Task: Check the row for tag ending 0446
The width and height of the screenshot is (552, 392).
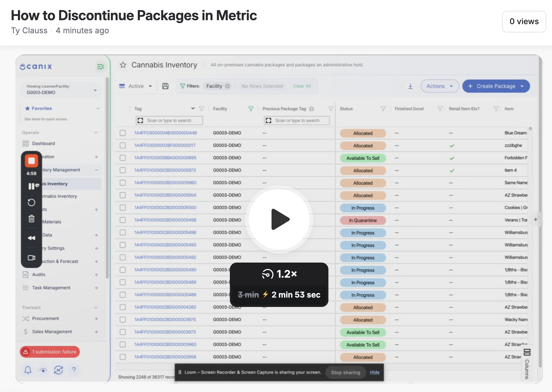Action: (123, 133)
